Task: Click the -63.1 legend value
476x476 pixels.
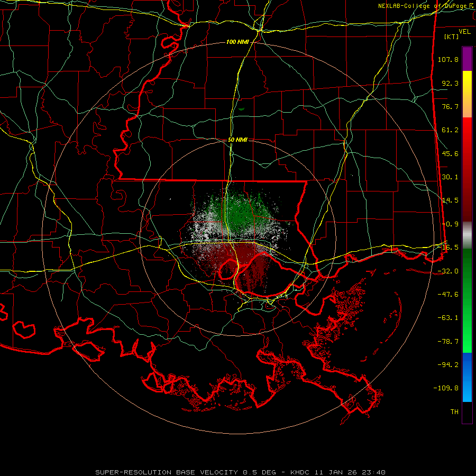Action: (x=448, y=318)
